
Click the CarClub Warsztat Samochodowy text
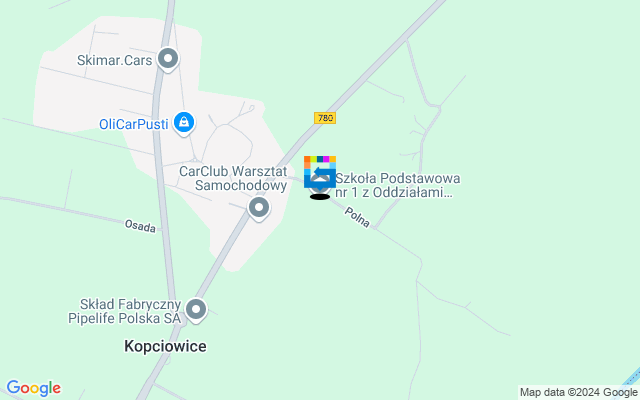tap(233, 178)
